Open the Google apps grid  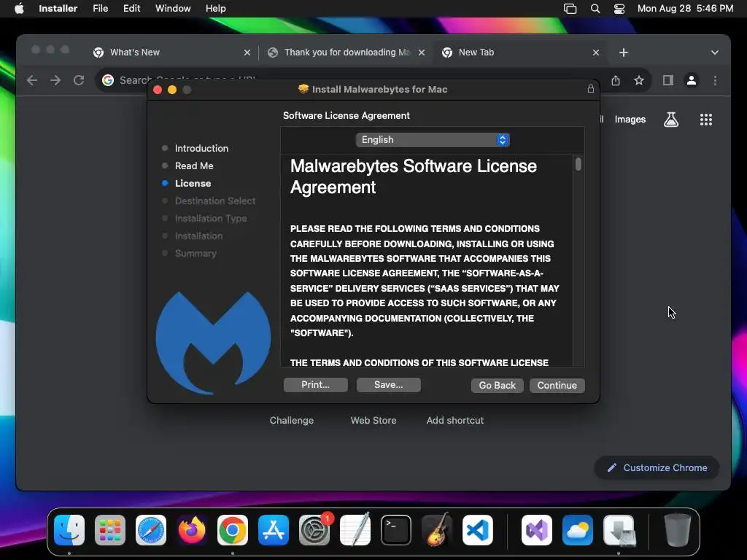tap(706, 120)
